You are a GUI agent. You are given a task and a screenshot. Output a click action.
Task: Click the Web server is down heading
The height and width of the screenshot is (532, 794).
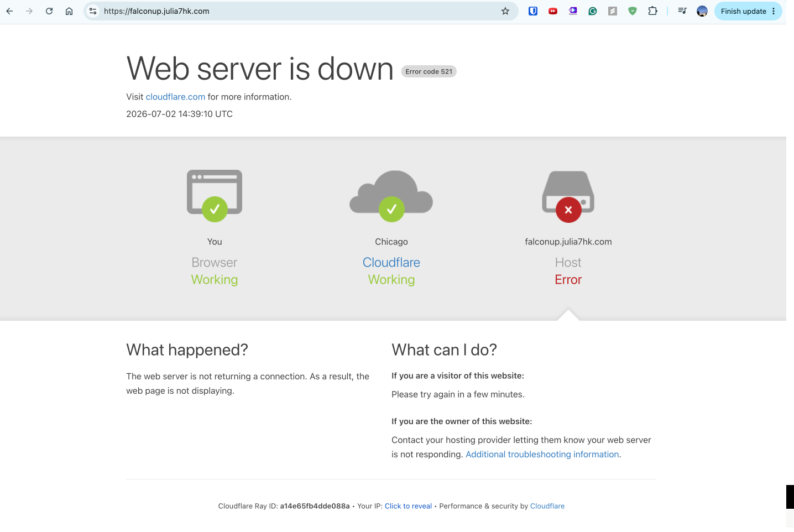260,69
